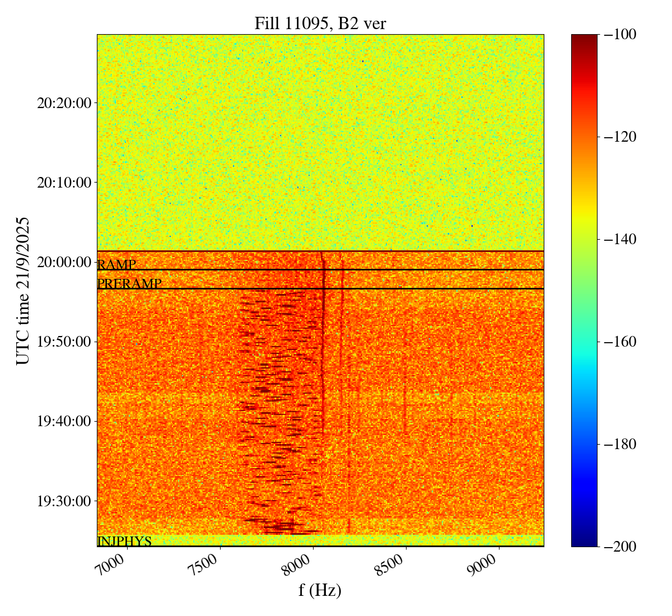This screenshot has width=672, height=616.
Task: Click the −160 colorbar tick label
Action: pyautogui.click(x=621, y=342)
